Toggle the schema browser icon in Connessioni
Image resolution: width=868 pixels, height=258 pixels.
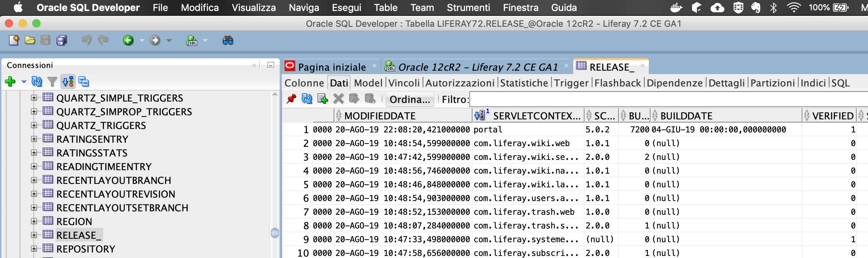click(x=68, y=82)
